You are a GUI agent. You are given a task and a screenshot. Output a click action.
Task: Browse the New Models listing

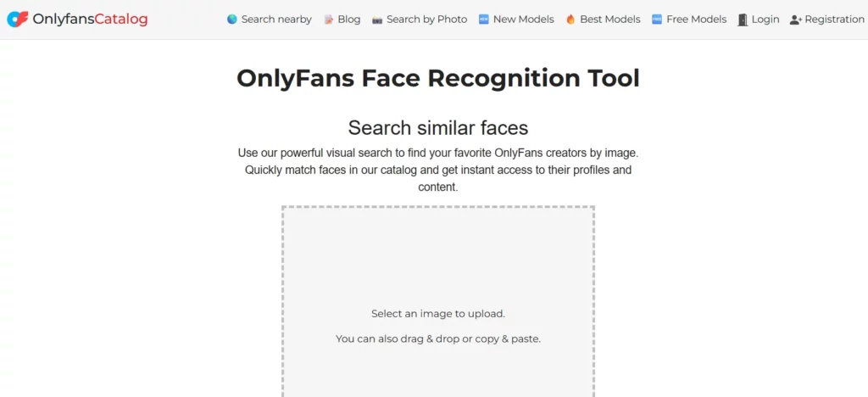(523, 20)
